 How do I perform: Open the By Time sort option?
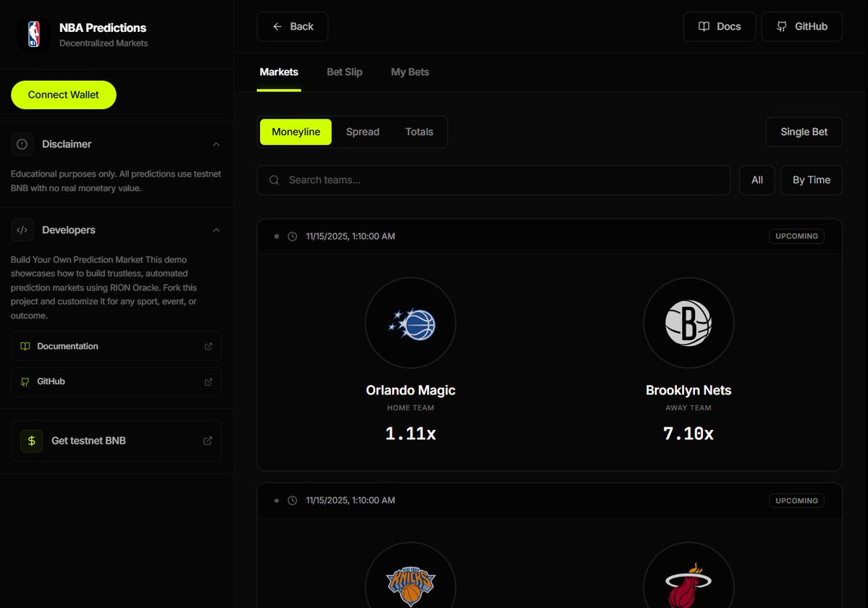pyautogui.click(x=811, y=180)
